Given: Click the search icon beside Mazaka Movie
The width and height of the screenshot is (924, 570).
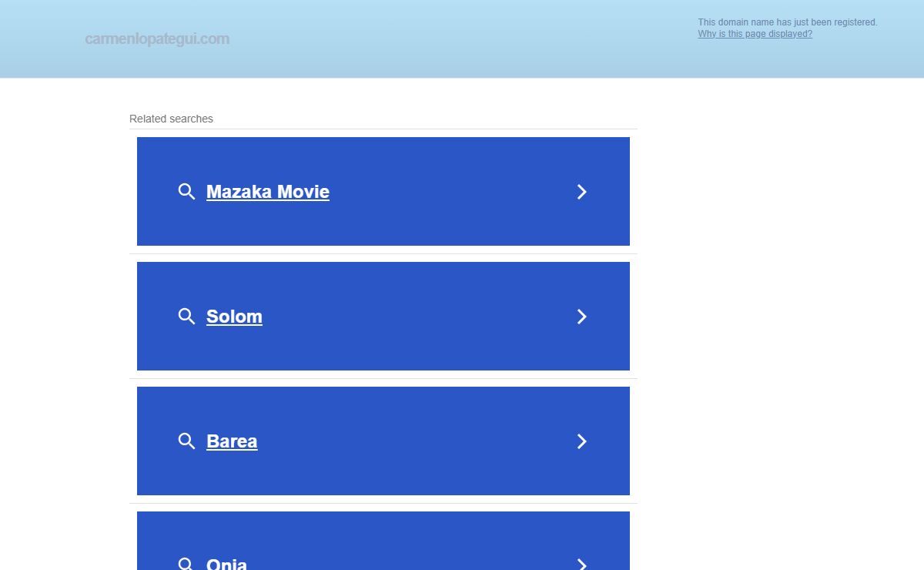Looking at the screenshot, I should (186, 192).
